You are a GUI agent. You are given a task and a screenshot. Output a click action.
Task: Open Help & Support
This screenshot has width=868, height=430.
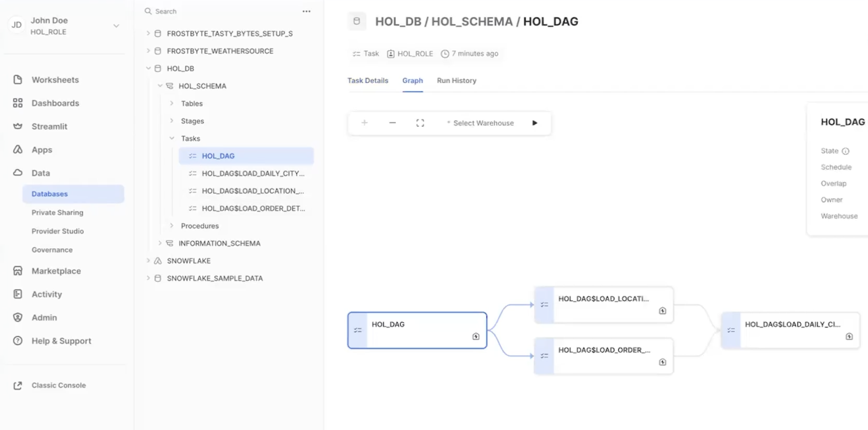(x=61, y=341)
